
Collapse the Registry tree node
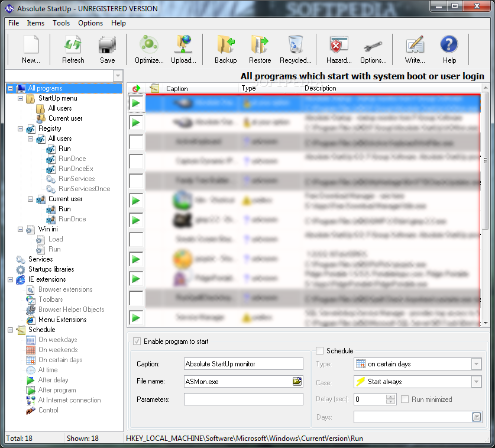21,128
